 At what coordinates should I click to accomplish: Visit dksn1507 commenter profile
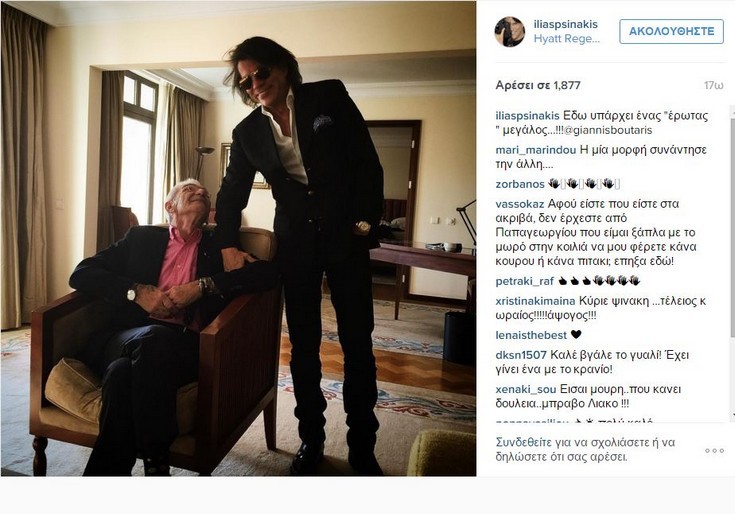click(x=521, y=355)
